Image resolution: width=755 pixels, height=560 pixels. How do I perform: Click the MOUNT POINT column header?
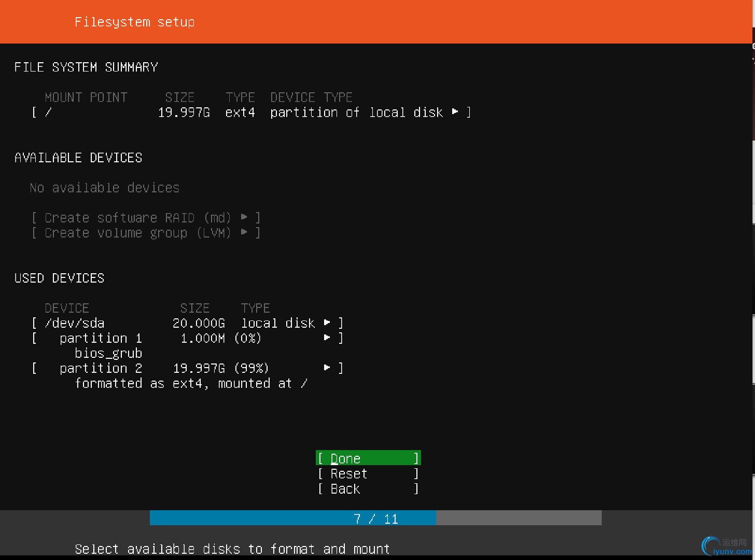(x=86, y=97)
